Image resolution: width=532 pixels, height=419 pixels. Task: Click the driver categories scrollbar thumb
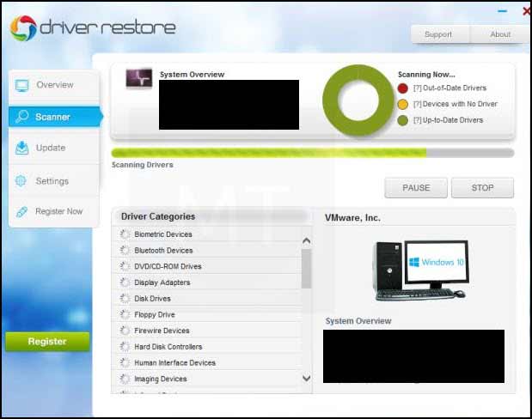click(x=306, y=269)
